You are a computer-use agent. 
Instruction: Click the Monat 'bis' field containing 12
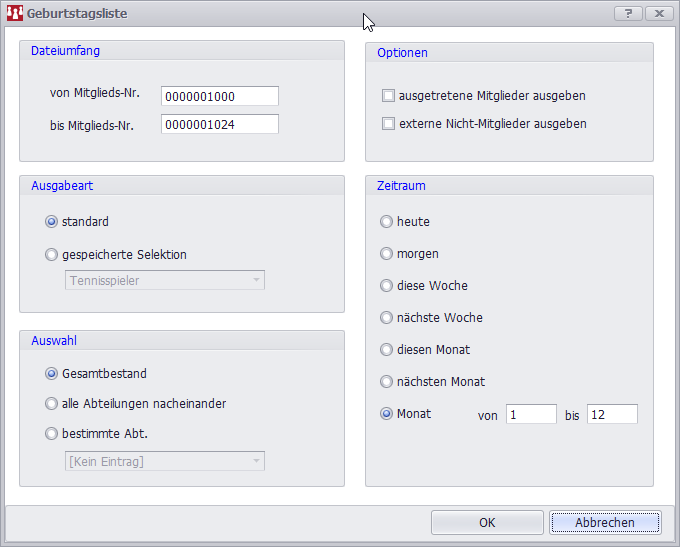click(x=611, y=414)
